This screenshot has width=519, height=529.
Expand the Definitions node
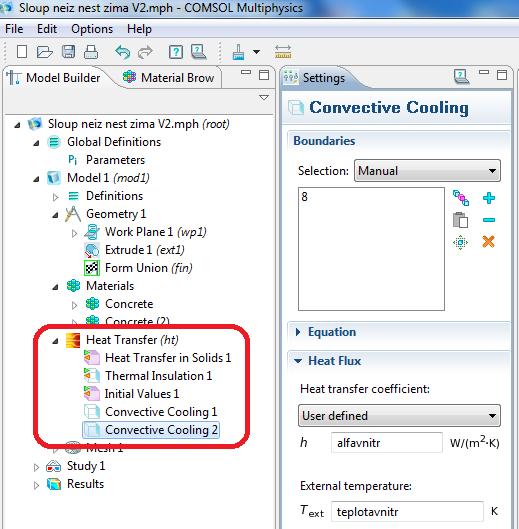[56, 197]
